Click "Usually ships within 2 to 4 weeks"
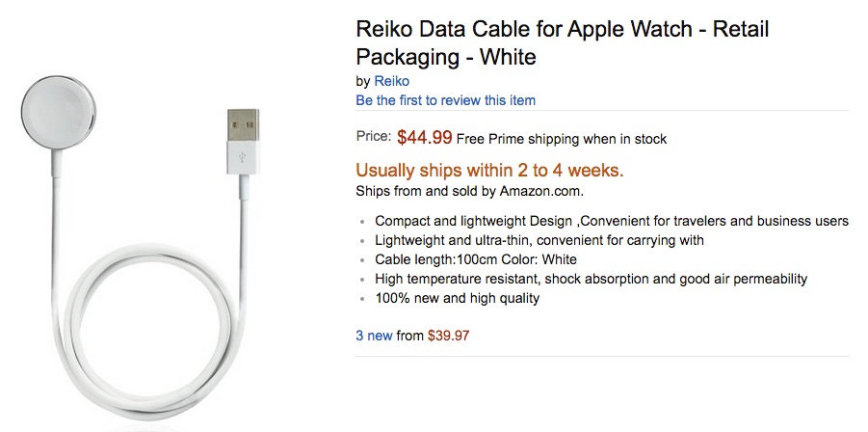Image resolution: width=868 pixels, height=432 pixels. 489,170
